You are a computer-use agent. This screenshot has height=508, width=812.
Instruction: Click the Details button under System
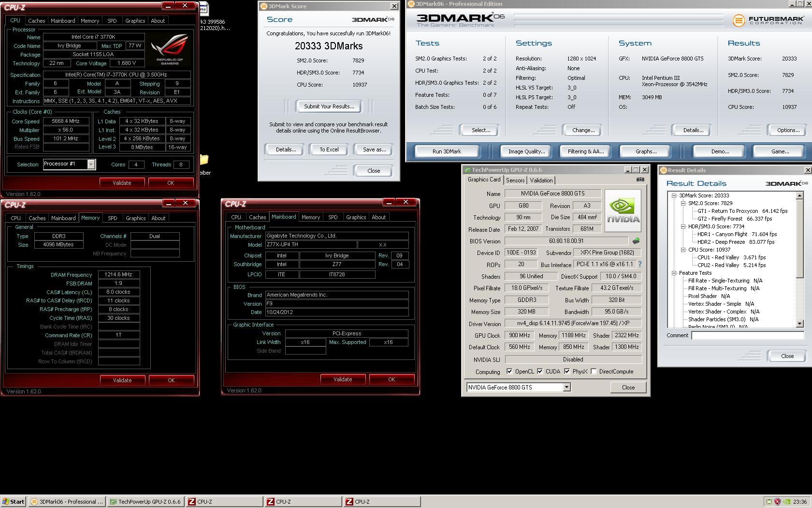(693, 130)
